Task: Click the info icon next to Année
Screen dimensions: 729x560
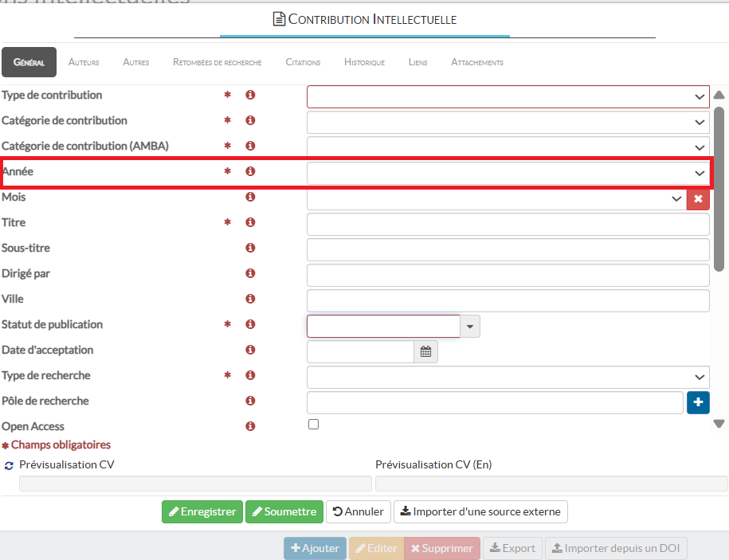Action: pyautogui.click(x=250, y=171)
